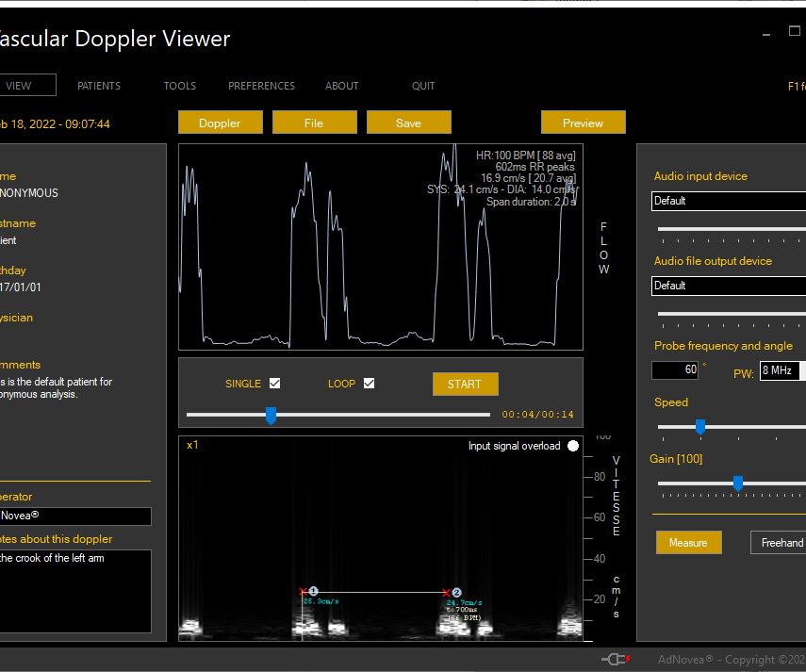Image resolution: width=806 pixels, height=672 pixels.
Task: Save the current Doppler recording
Action: pos(408,122)
